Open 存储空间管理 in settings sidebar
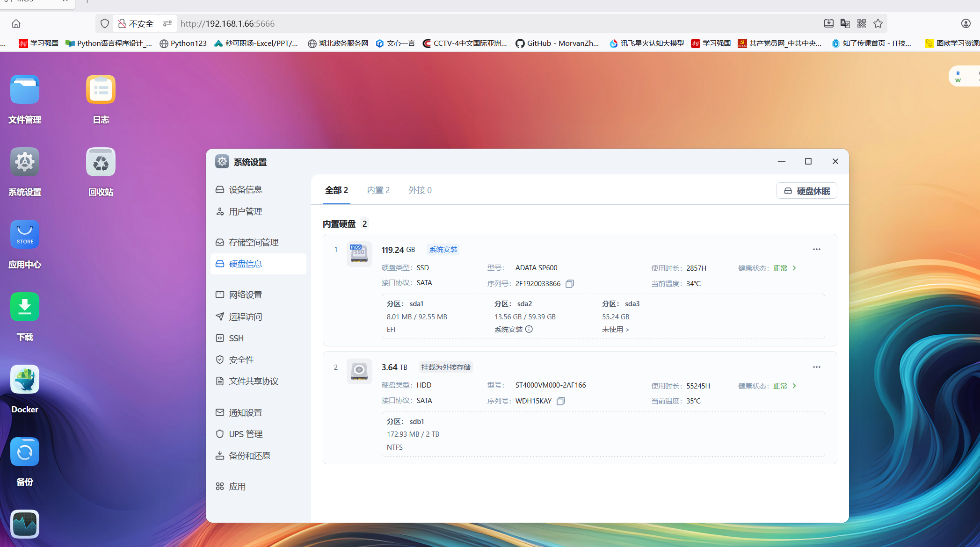The height and width of the screenshot is (547, 980). click(x=254, y=242)
